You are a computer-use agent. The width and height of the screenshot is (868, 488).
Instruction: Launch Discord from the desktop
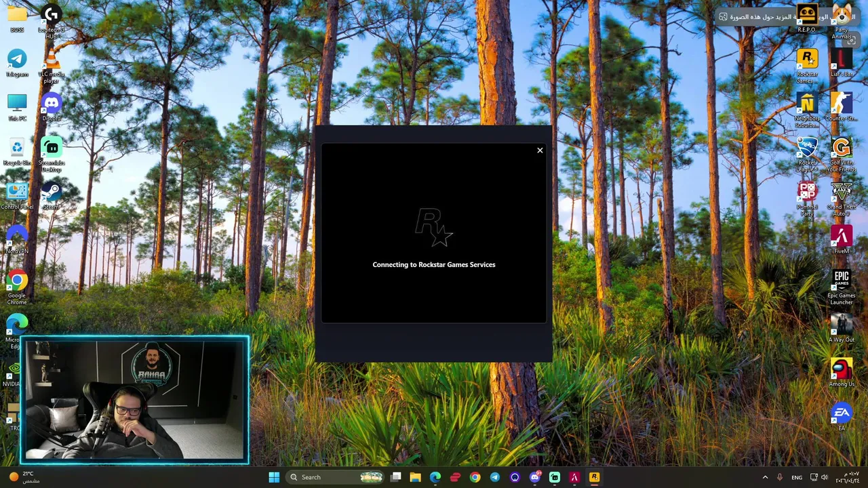(x=51, y=108)
